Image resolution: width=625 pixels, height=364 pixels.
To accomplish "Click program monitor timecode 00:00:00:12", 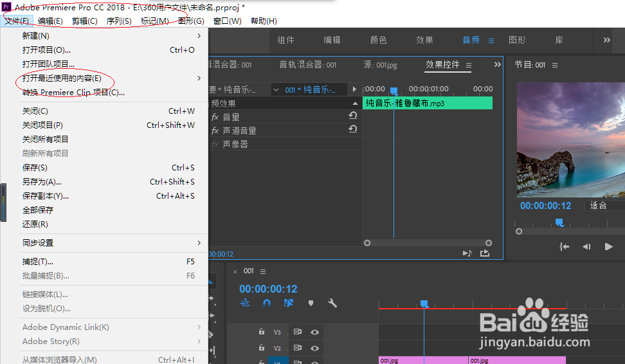I will click(x=546, y=206).
